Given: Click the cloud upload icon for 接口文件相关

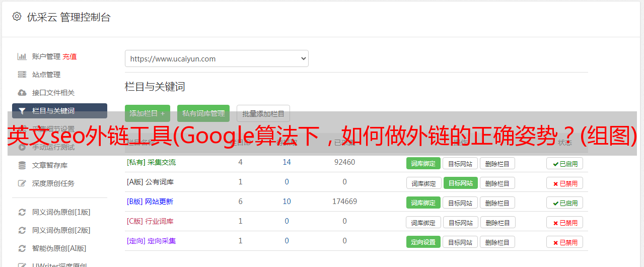Looking at the screenshot, I should point(22,93).
